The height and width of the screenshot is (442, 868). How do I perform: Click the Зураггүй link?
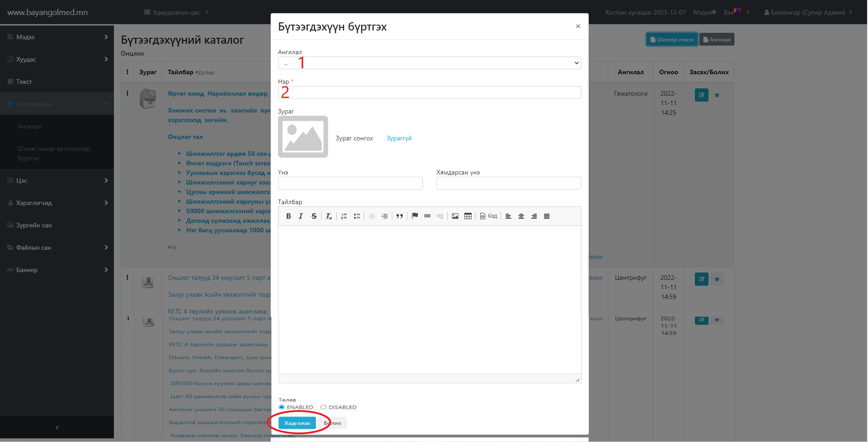[x=399, y=139]
